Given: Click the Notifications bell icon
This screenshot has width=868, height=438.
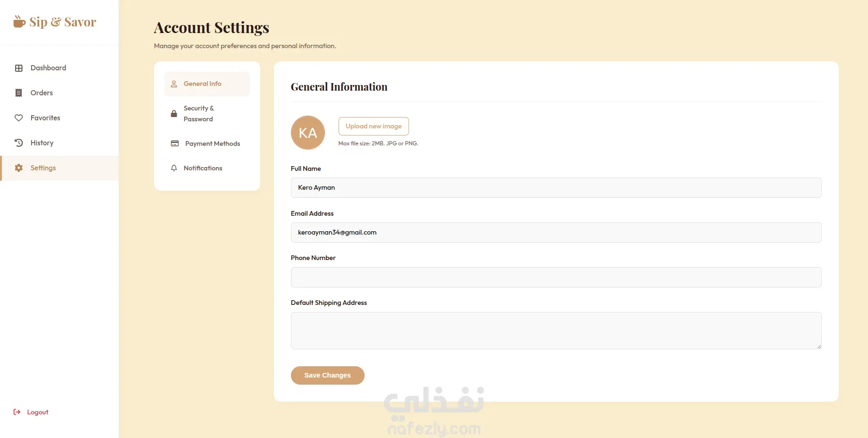Looking at the screenshot, I should [x=174, y=168].
